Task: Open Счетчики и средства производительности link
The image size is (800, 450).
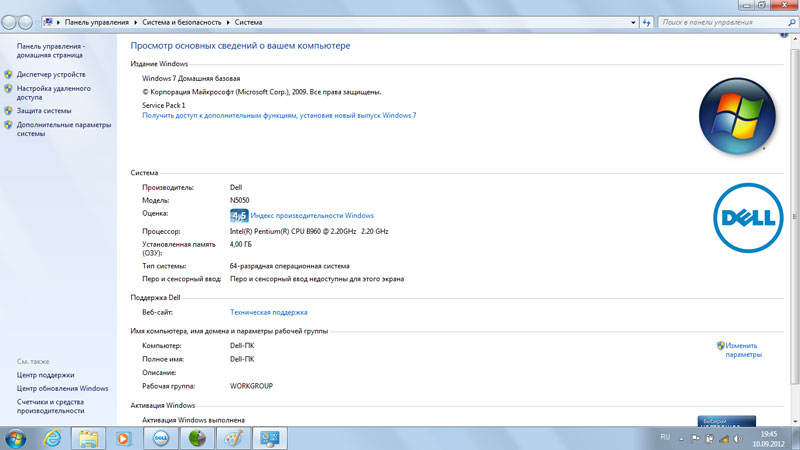Action: click(50, 407)
